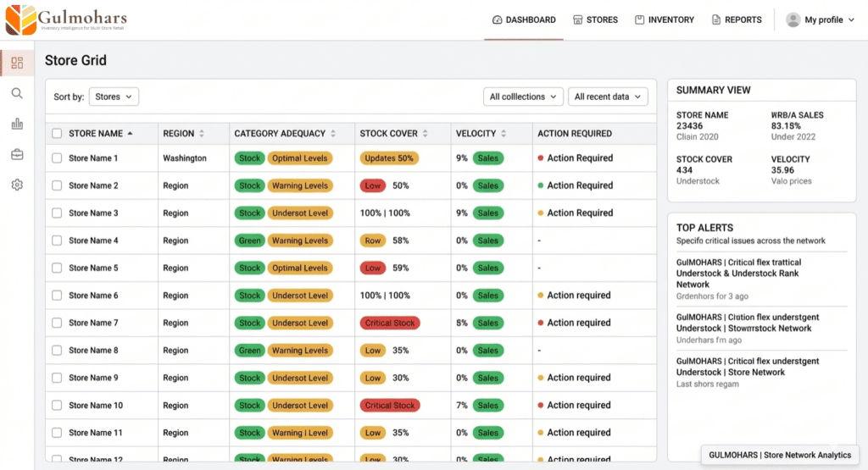The height and width of the screenshot is (470, 868).
Task: Click the Store Network Analytics footer label
Action: tap(780, 455)
